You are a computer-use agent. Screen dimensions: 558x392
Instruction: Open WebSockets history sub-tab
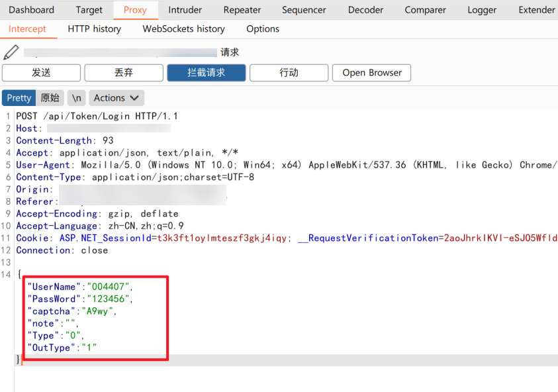point(183,29)
